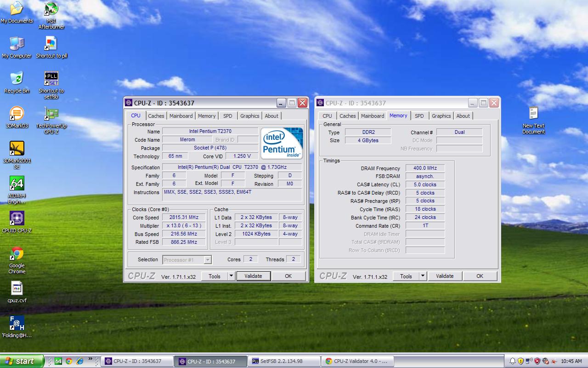Open Graphics tab in left CPU-Z
Screen dimensions: 588x368
pos(250,116)
